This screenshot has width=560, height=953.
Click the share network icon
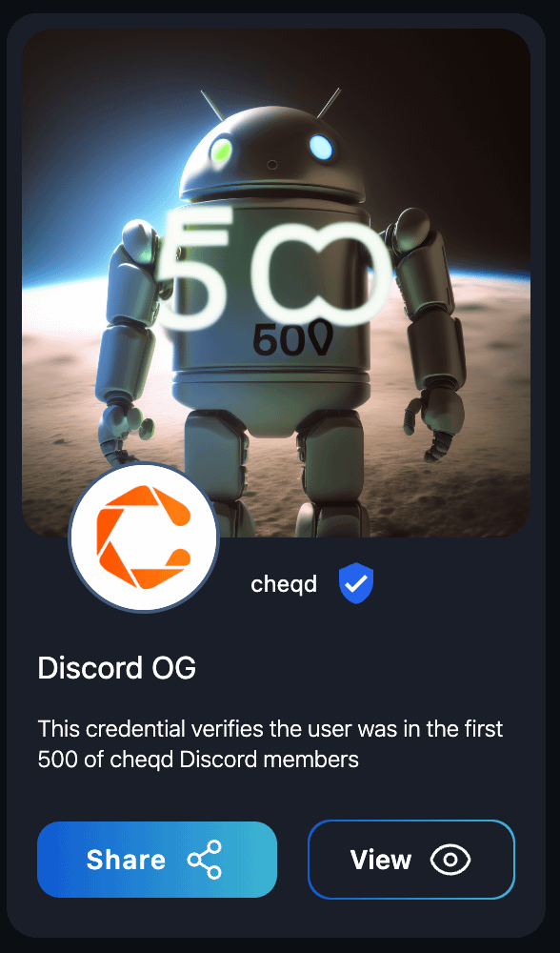pyautogui.click(x=205, y=860)
